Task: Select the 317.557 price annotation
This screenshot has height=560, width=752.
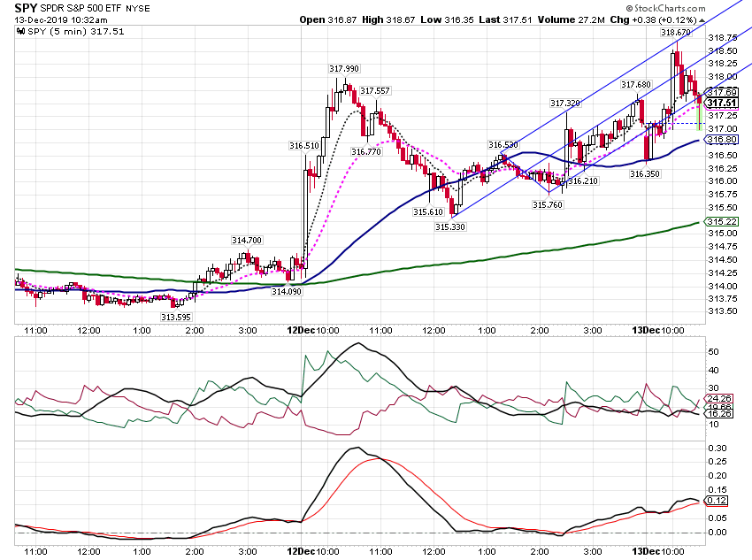Action: point(375,91)
